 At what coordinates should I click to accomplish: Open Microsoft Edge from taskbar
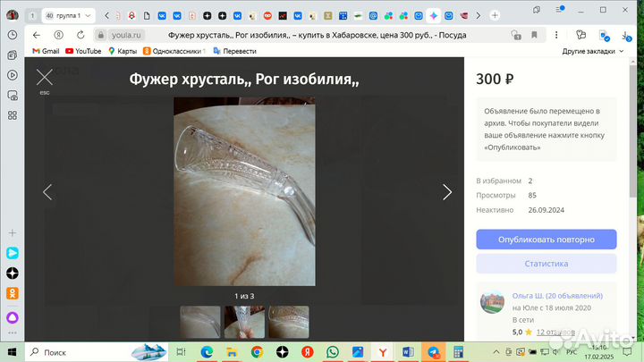pos(207,352)
